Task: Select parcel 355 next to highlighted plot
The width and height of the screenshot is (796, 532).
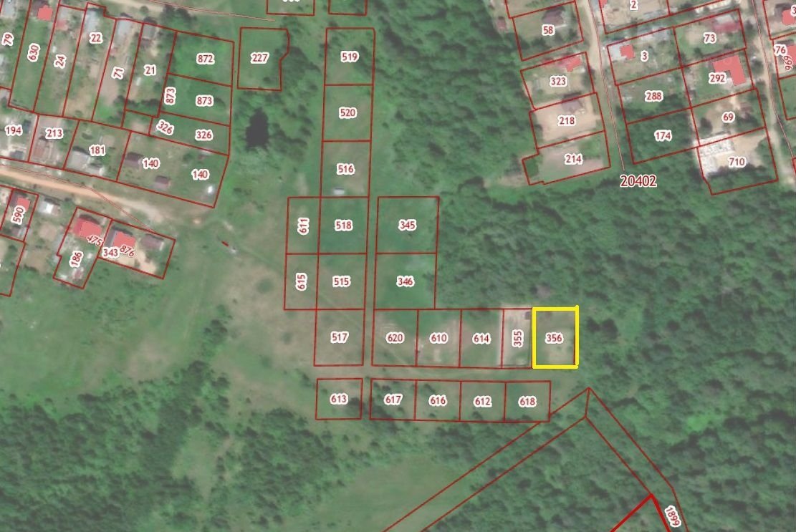Action: click(517, 338)
